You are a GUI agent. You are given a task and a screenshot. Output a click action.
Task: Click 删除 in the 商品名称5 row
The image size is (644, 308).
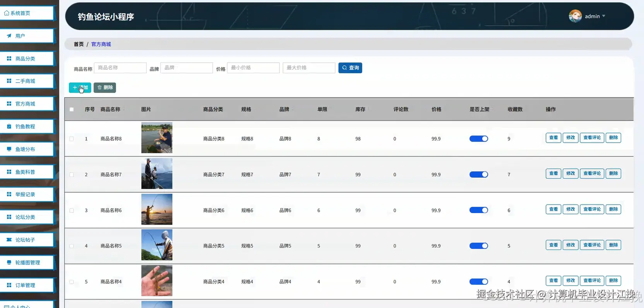tap(613, 245)
